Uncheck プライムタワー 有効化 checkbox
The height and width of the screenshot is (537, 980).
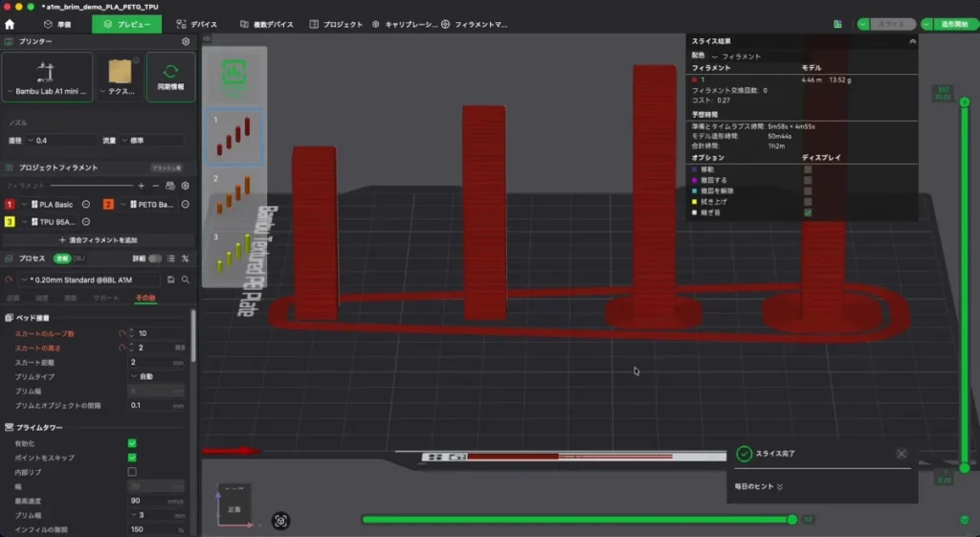(132, 443)
